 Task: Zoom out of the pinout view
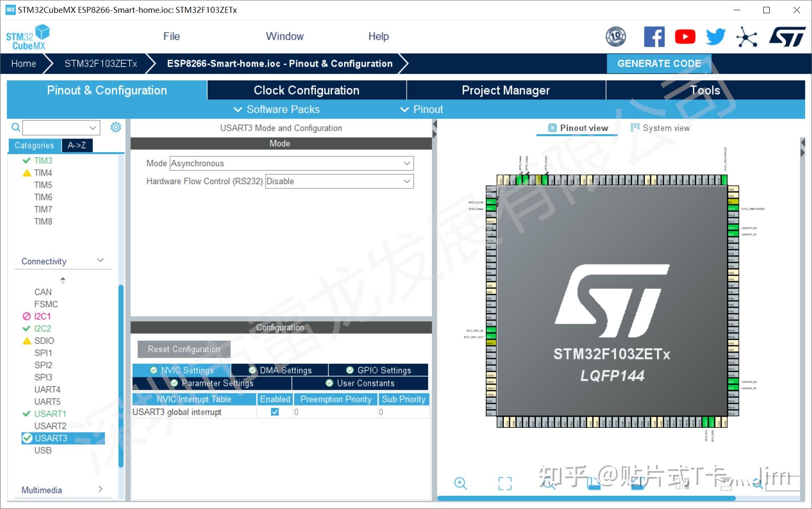click(549, 483)
